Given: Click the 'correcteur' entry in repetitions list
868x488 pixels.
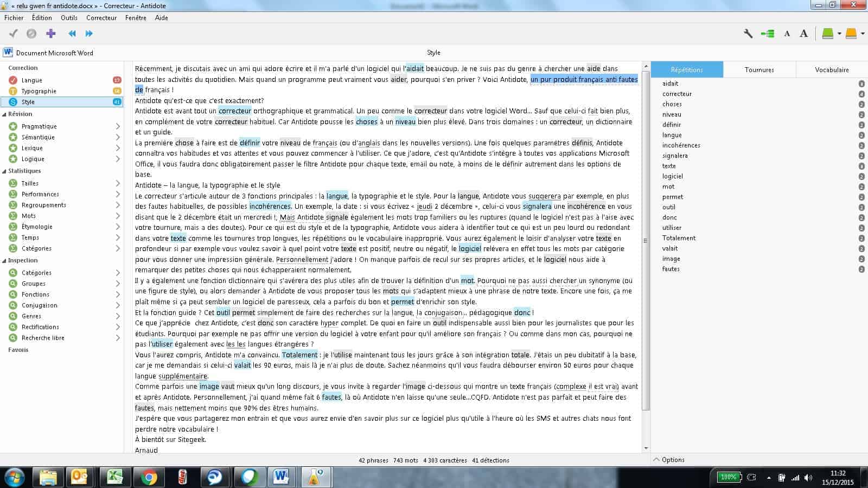Looking at the screenshot, I should [676, 94].
